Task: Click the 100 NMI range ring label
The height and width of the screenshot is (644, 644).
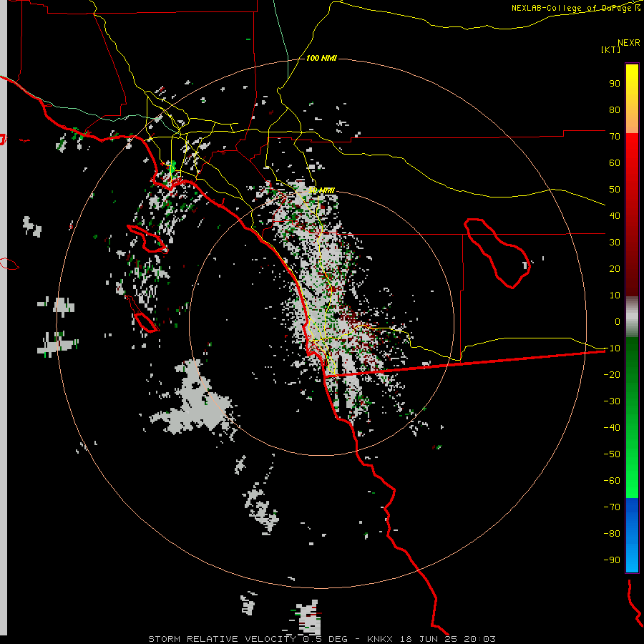Action: point(321,58)
